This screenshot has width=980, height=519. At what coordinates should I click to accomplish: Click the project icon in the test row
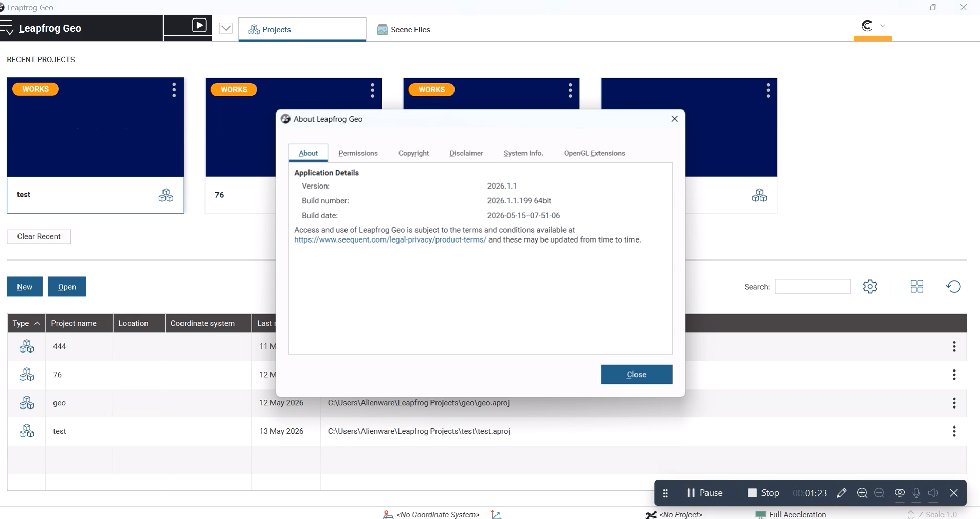pyautogui.click(x=27, y=431)
